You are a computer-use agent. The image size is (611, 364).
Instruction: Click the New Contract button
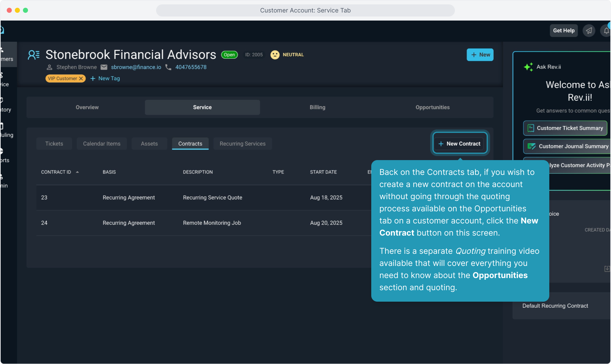click(x=460, y=144)
